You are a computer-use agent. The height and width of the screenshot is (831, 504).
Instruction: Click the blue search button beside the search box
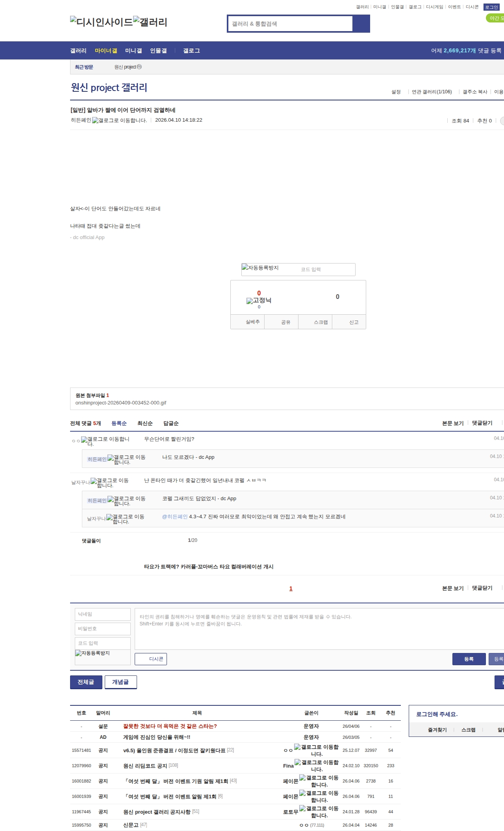click(361, 24)
